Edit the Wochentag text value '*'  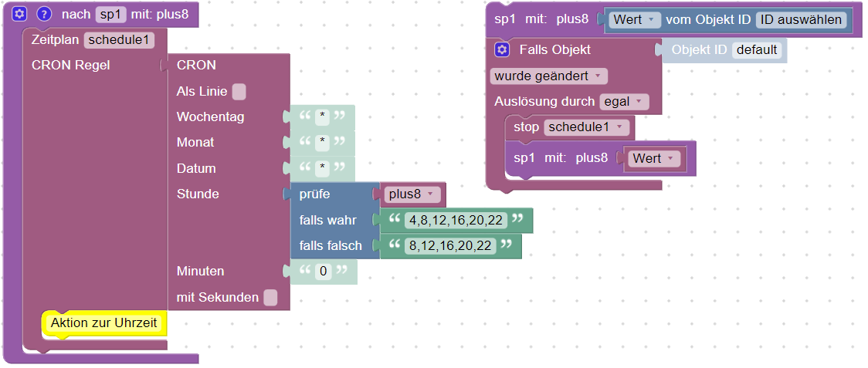coord(321,117)
